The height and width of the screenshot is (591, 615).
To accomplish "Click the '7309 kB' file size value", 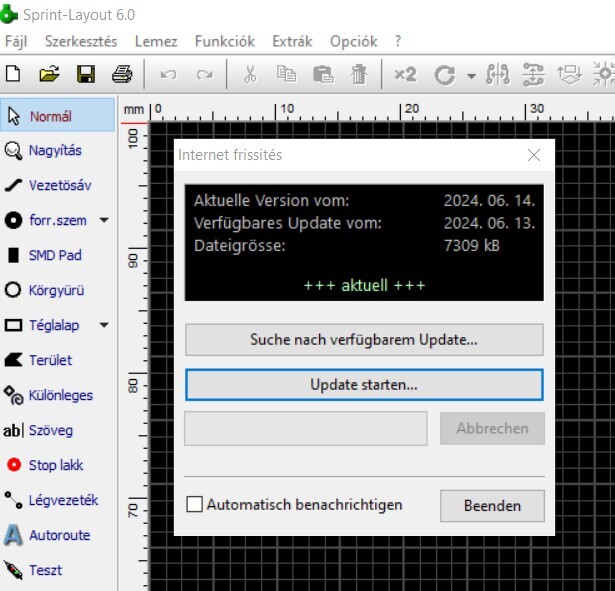I will pyautogui.click(x=472, y=245).
